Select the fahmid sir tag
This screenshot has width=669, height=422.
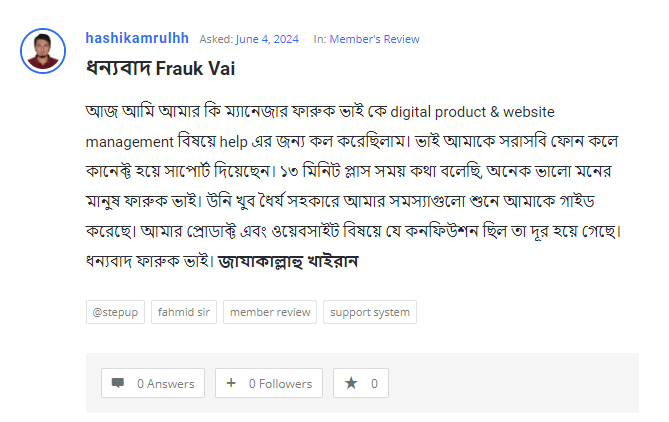183,312
